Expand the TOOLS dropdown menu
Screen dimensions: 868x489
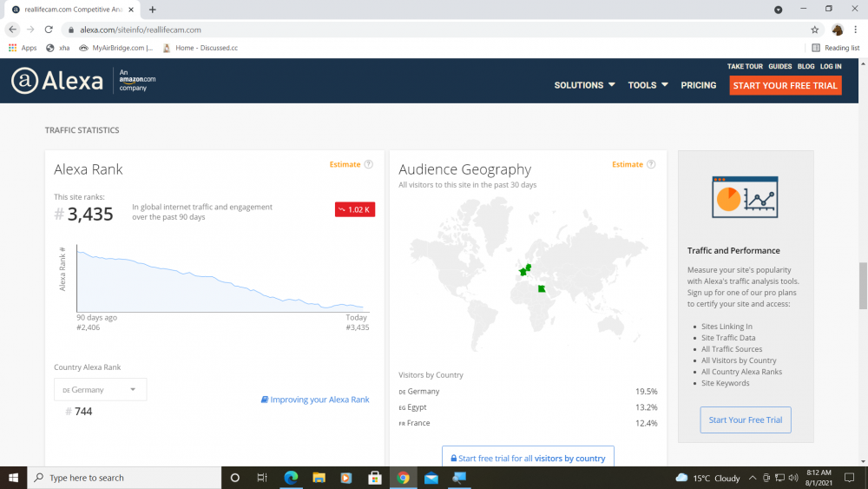pyautogui.click(x=648, y=85)
